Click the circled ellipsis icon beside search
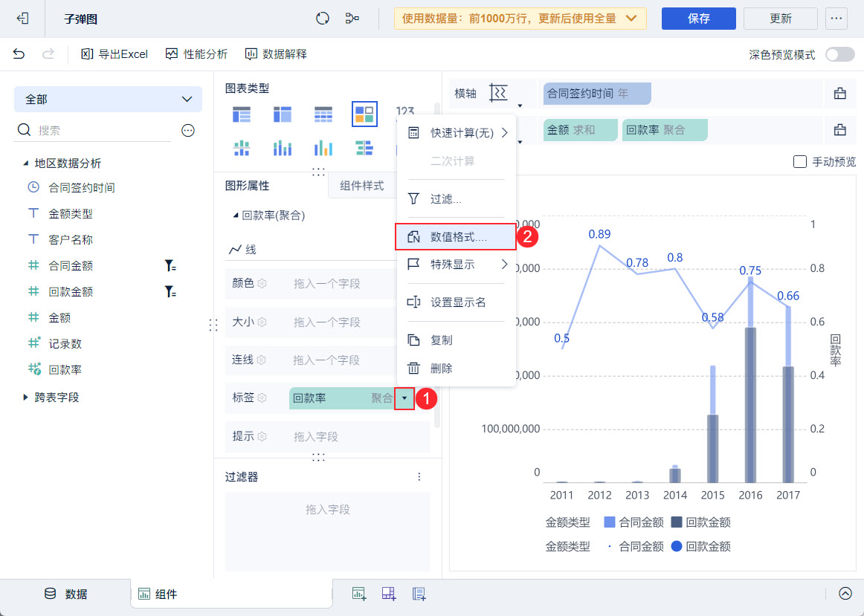This screenshot has height=616, width=864. coord(188,131)
